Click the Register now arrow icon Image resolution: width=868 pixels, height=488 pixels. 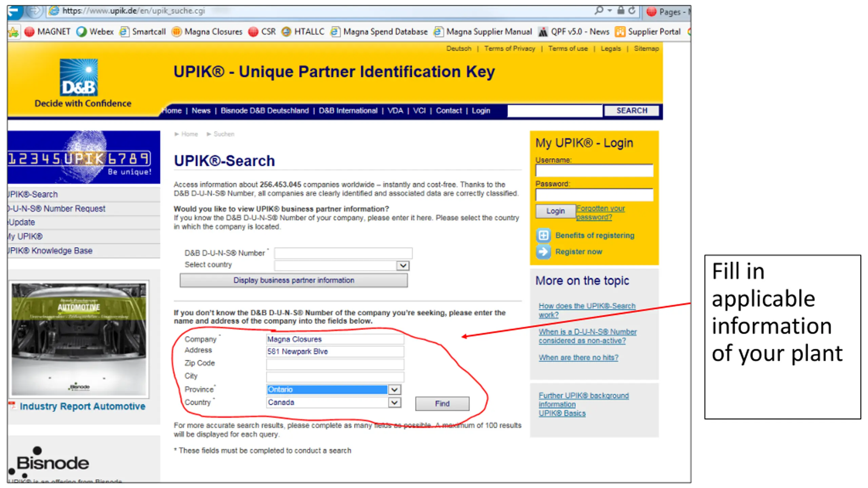[543, 252]
